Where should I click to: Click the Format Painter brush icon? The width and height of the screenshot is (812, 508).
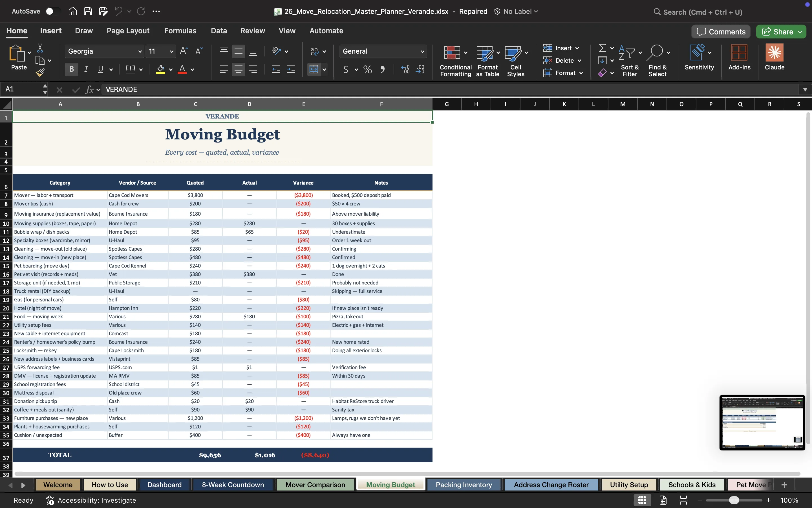[x=40, y=73]
